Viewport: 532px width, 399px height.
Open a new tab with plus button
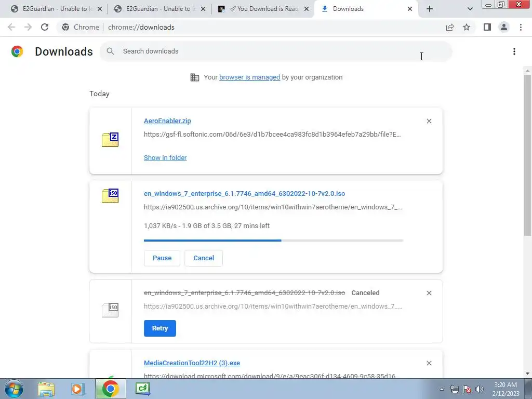click(x=430, y=9)
